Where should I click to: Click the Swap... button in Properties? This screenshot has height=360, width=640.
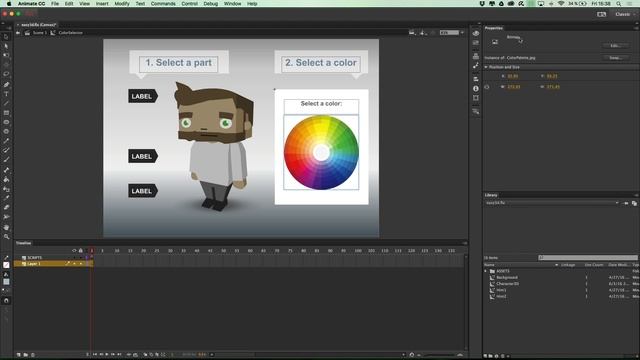click(616, 58)
